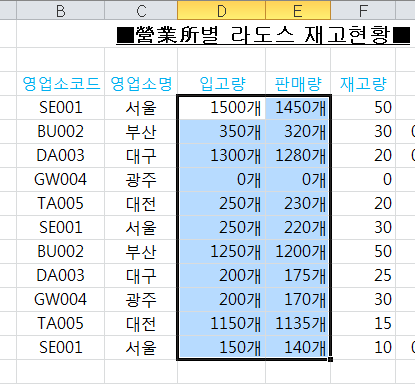Select the 재고량 value 50 beside 1200개

tap(363, 251)
